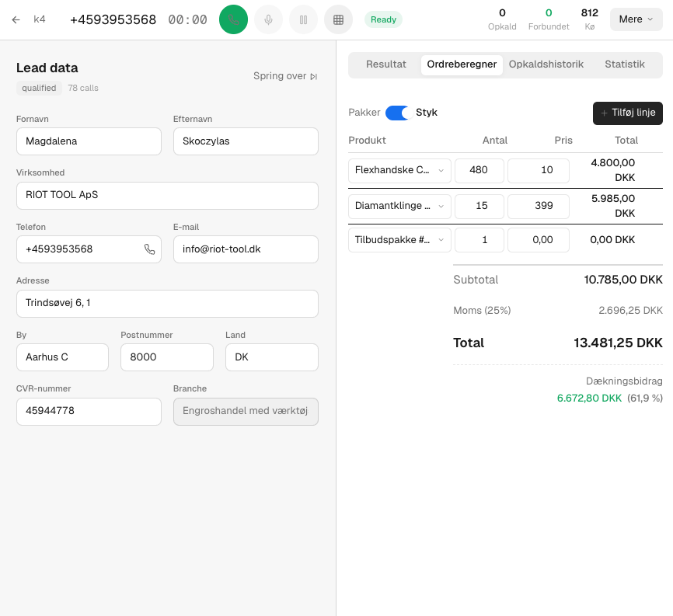Edit the CVR-nummer field
Screen dimensions: 673x616
[89, 412]
